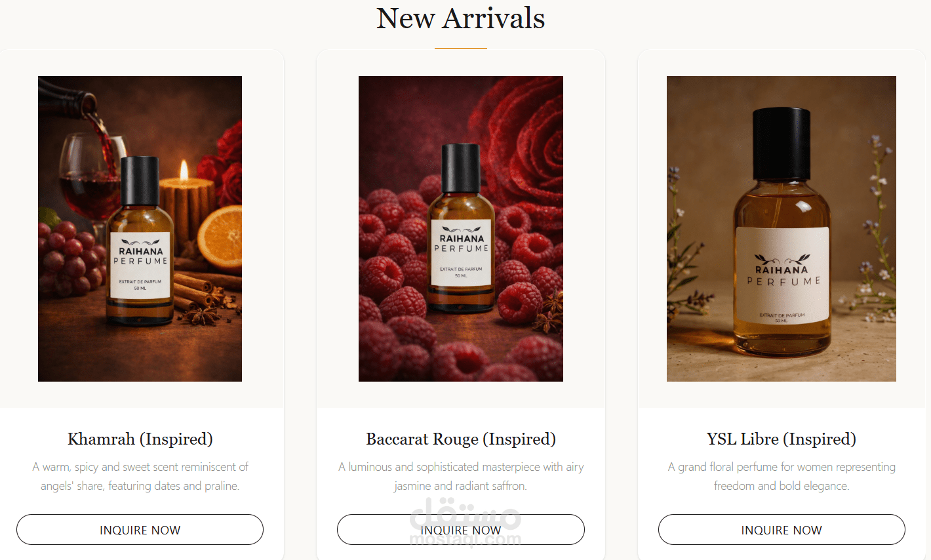Select the Khamrah (Inspired) product title

coord(140,439)
